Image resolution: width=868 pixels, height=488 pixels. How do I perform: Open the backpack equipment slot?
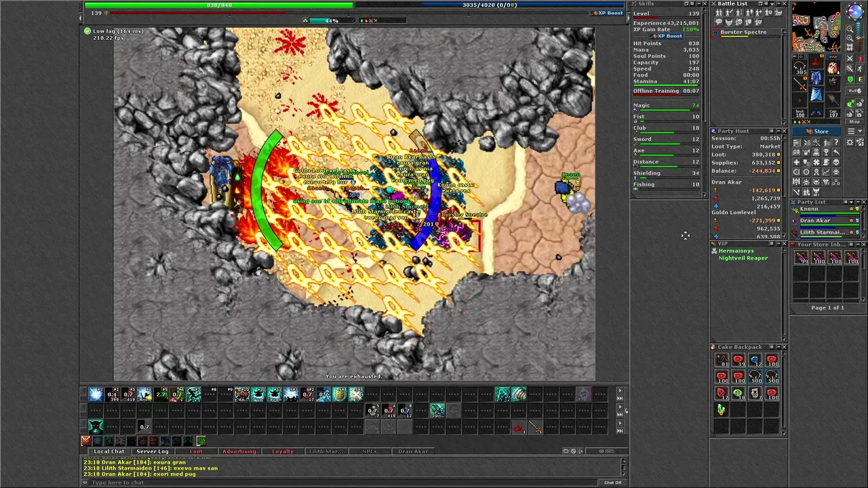click(833, 68)
